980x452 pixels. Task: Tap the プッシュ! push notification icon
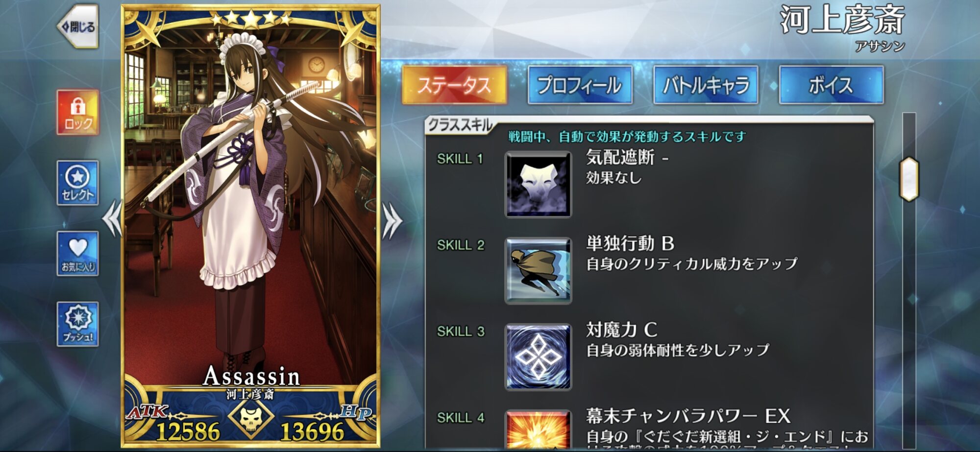coord(78,324)
